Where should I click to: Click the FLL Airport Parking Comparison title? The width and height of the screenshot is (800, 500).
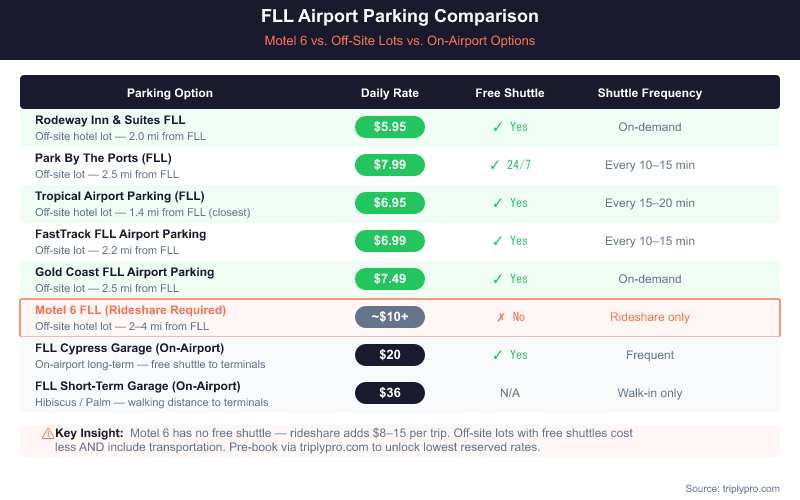[x=400, y=17]
